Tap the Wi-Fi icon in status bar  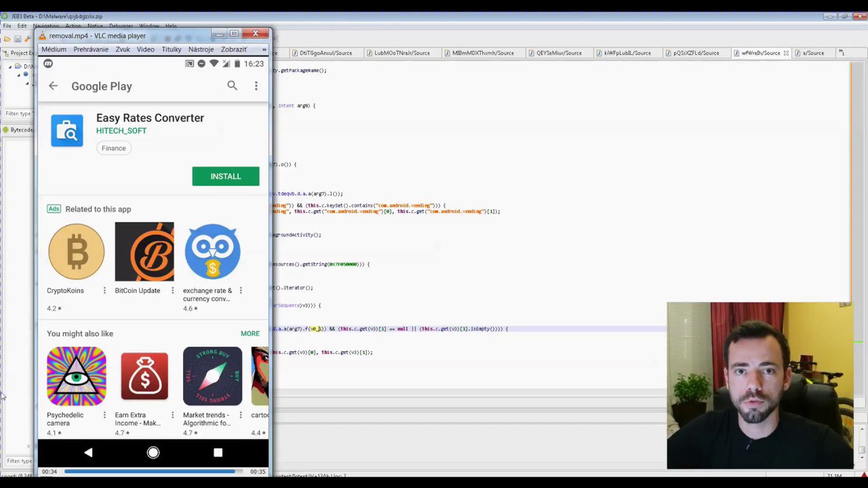click(x=214, y=64)
